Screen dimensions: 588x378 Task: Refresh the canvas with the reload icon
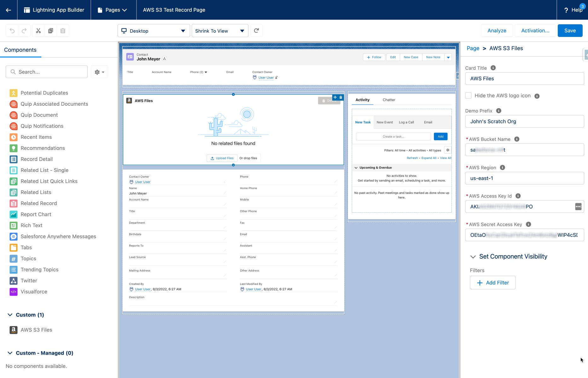(257, 31)
